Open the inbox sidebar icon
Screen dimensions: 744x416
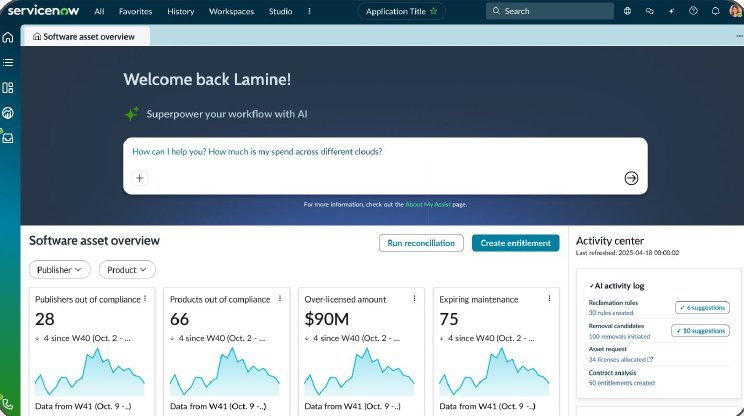8,138
